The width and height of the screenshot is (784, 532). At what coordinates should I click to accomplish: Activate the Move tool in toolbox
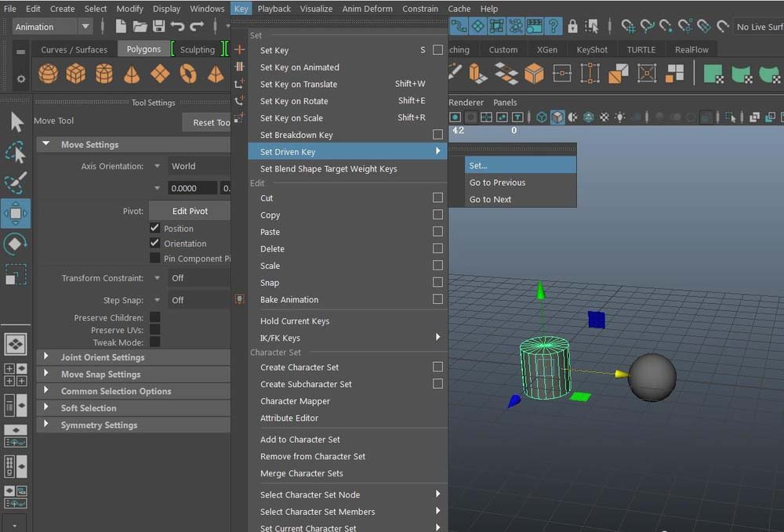(x=16, y=213)
